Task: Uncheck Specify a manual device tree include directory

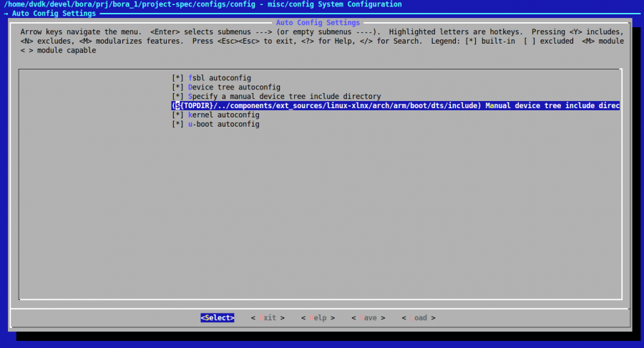Action: (177, 96)
